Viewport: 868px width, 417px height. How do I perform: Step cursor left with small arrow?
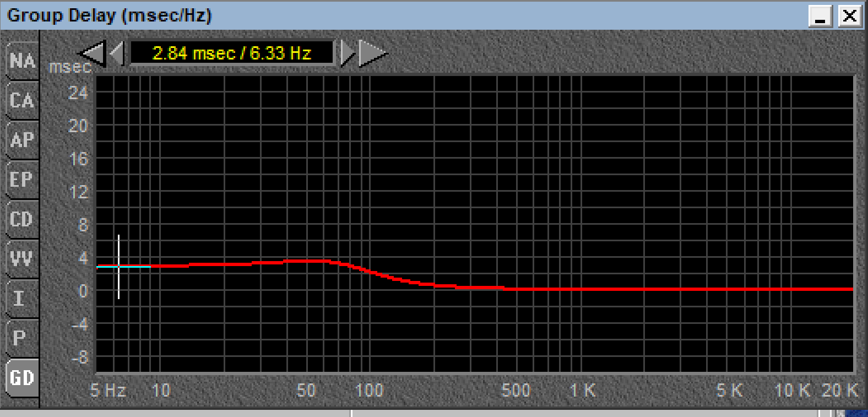tap(117, 53)
